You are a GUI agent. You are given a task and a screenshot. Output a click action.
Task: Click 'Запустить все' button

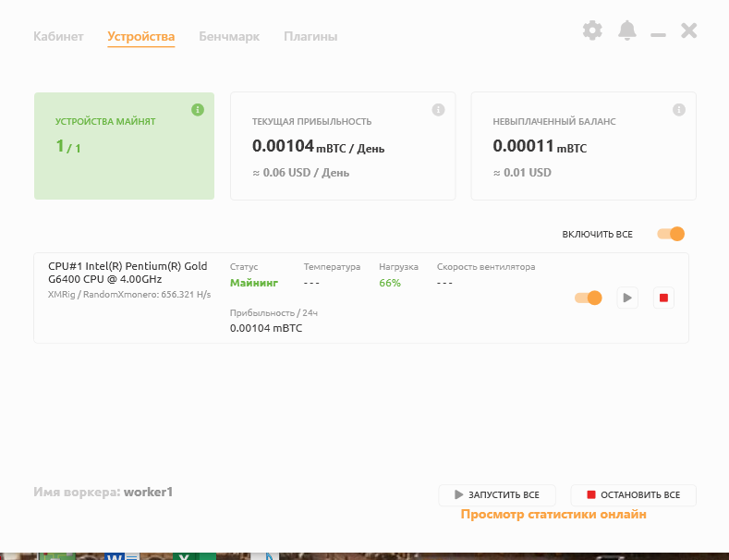pos(497,495)
